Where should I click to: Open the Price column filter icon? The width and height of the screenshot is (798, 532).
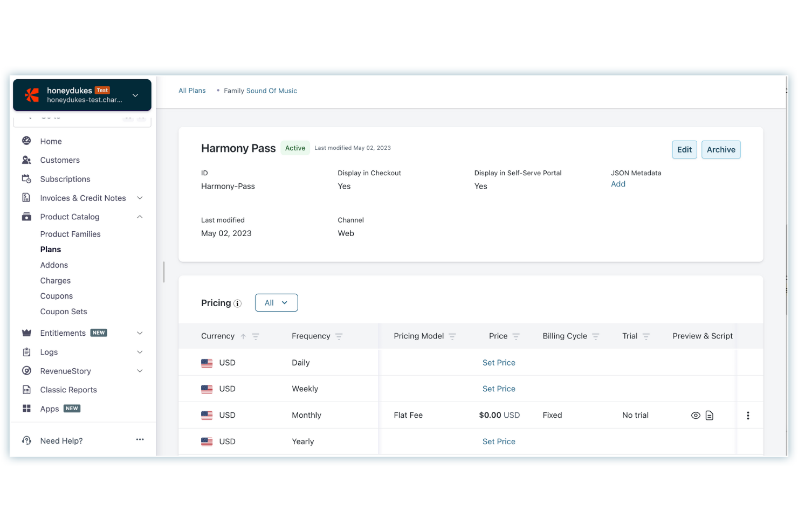click(516, 336)
